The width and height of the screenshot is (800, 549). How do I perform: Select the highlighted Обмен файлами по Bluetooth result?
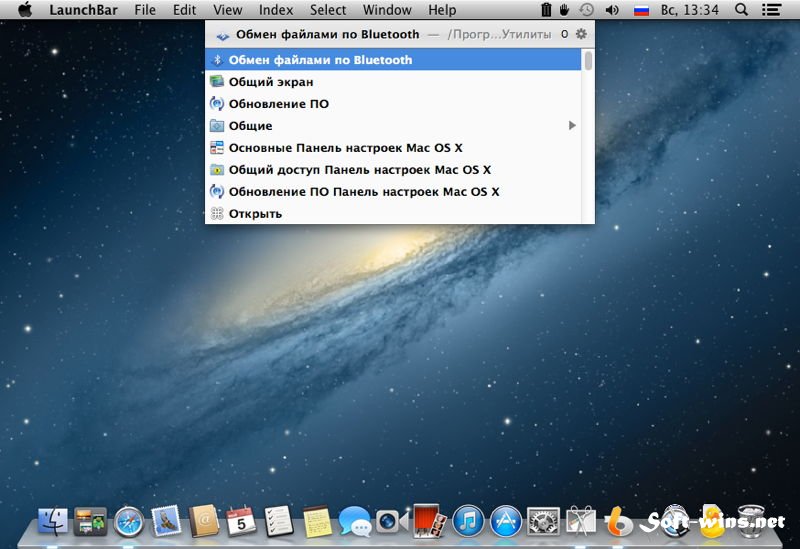pyautogui.click(x=393, y=60)
